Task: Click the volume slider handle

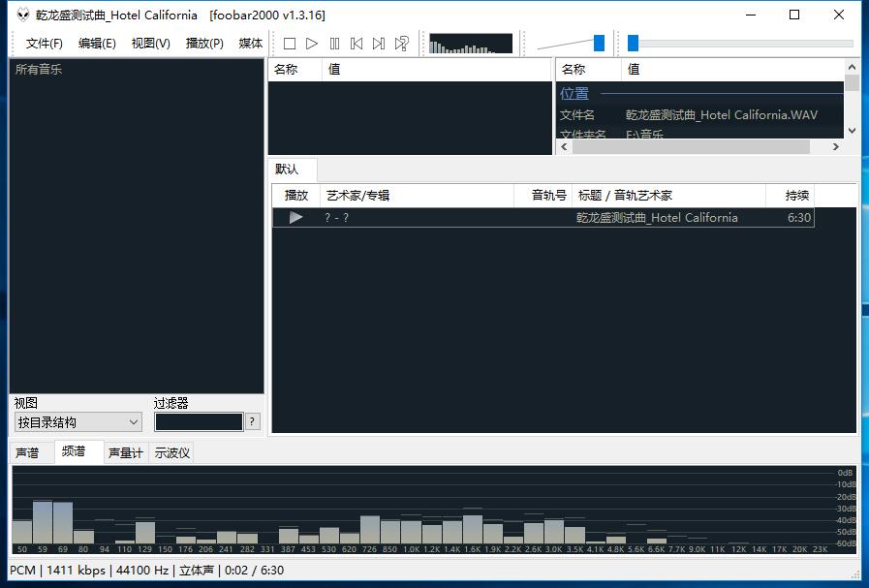Action: point(599,43)
